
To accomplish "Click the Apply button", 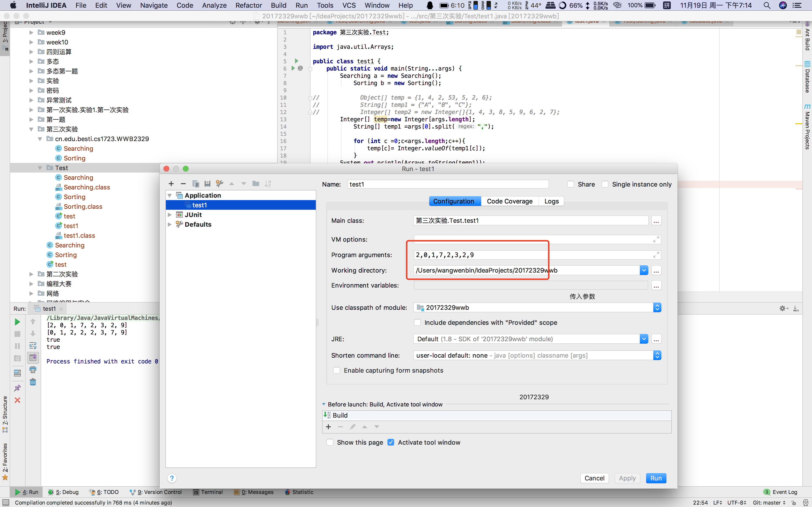I will click(x=627, y=478).
